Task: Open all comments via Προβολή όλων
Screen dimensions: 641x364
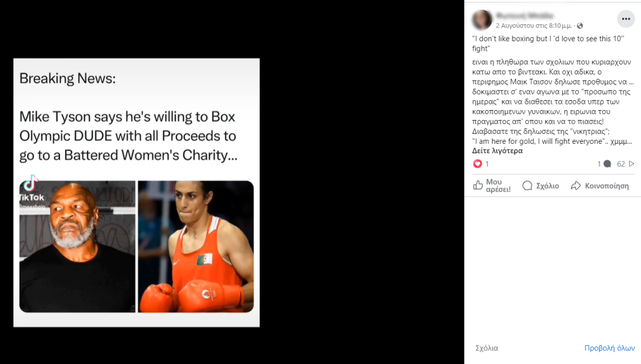Action: tap(609, 348)
